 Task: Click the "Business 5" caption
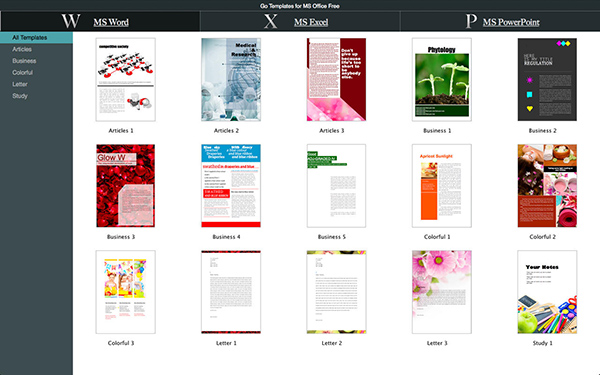[x=332, y=237]
